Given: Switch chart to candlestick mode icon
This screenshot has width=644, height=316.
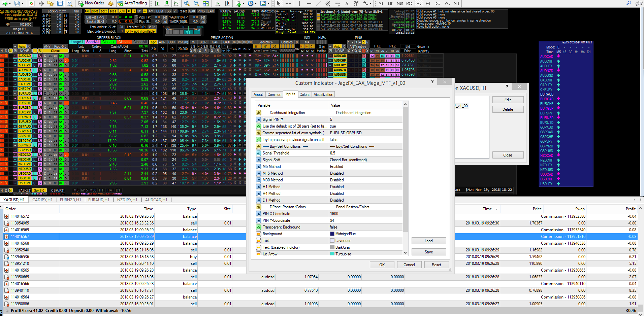Looking at the screenshot, I should point(166,3).
